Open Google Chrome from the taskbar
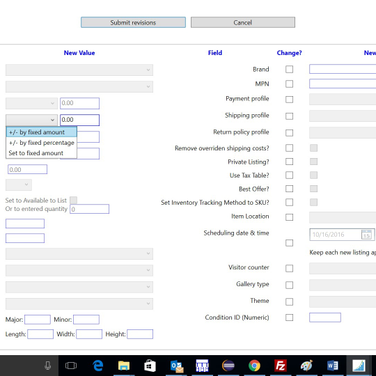The height and width of the screenshot is (376, 376). (x=254, y=366)
